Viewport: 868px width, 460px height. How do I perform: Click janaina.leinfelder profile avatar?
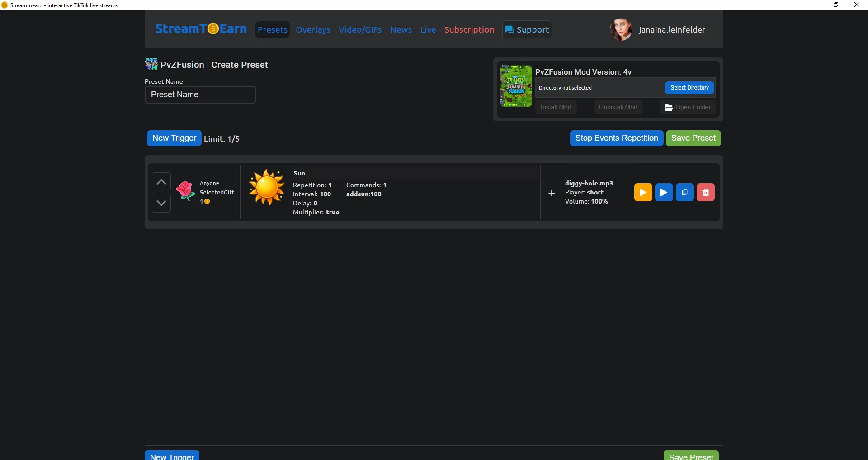(x=621, y=29)
